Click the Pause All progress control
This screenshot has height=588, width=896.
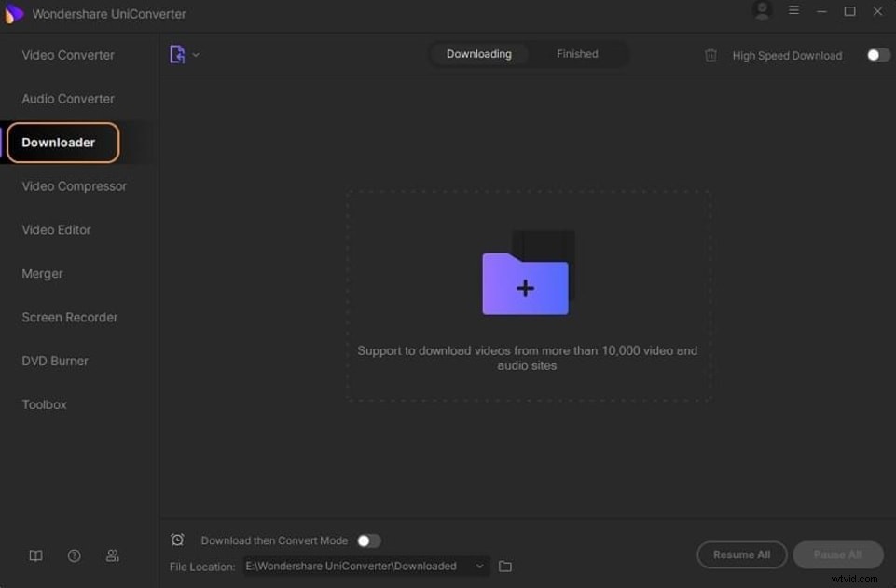tap(836, 554)
